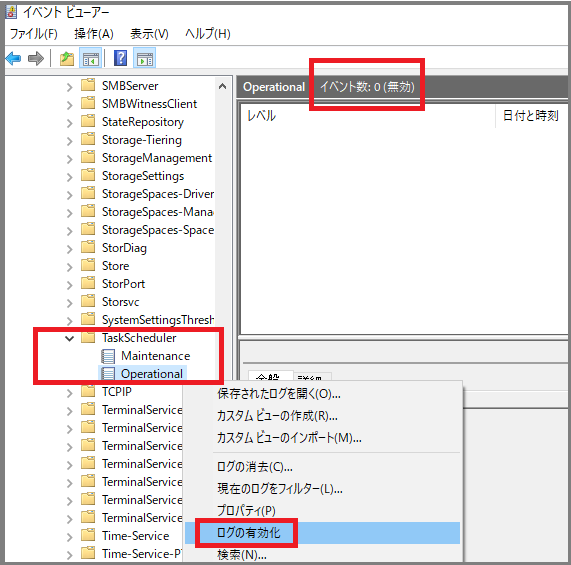Click the Forward arrow toolbar icon
Screen dimensions: 571x565
[x=36, y=58]
